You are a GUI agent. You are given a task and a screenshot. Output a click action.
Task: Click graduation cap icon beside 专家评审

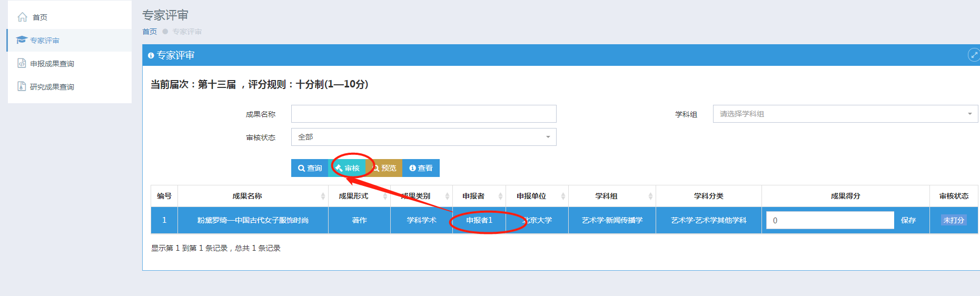(22, 40)
